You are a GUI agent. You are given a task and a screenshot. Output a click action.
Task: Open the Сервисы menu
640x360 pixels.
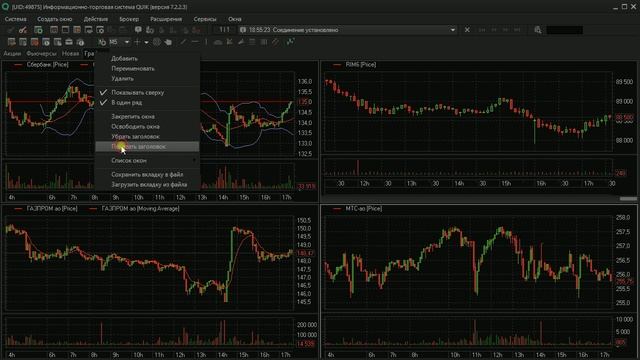coord(205,19)
